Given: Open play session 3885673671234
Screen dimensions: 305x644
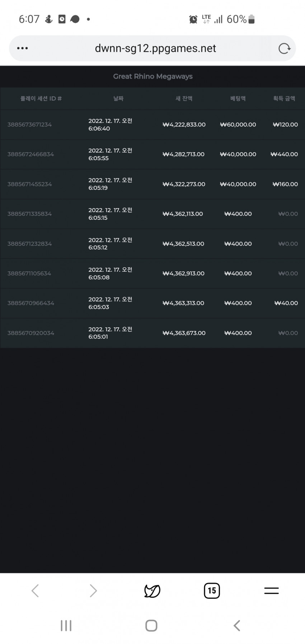Looking at the screenshot, I should coord(152,125).
